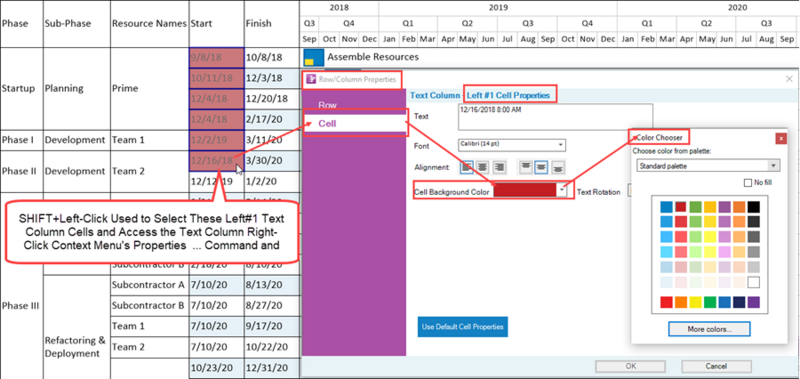Click the Finish cell showing 9/17/20
This screenshot has height=379, width=800.
click(x=271, y=326)
